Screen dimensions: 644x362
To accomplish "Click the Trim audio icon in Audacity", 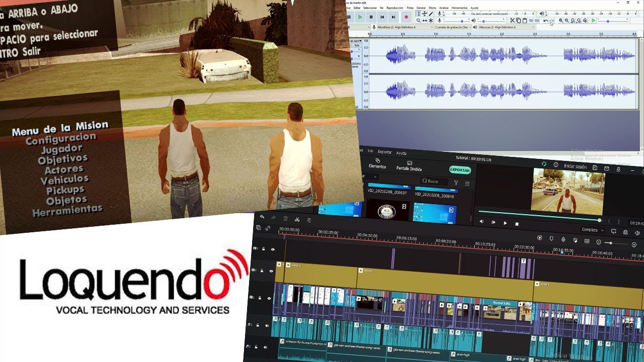I will pyautogui.click(x=531, y=21).
